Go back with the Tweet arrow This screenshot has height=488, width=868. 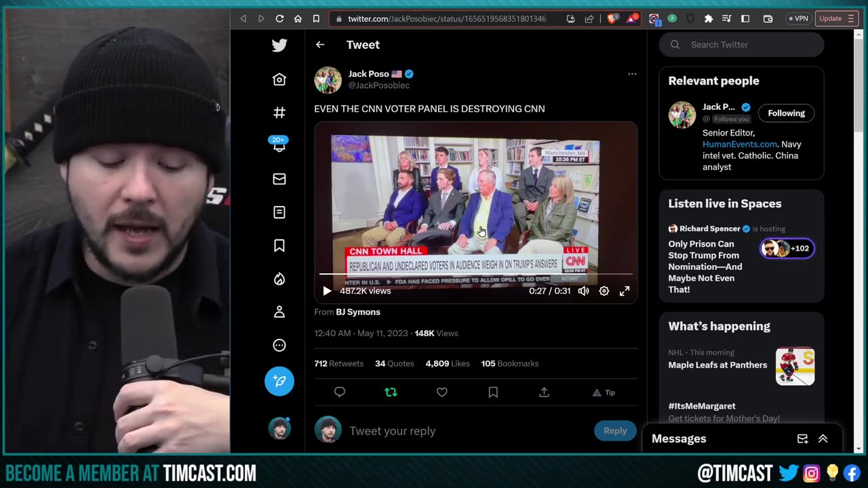coord(320,45)
